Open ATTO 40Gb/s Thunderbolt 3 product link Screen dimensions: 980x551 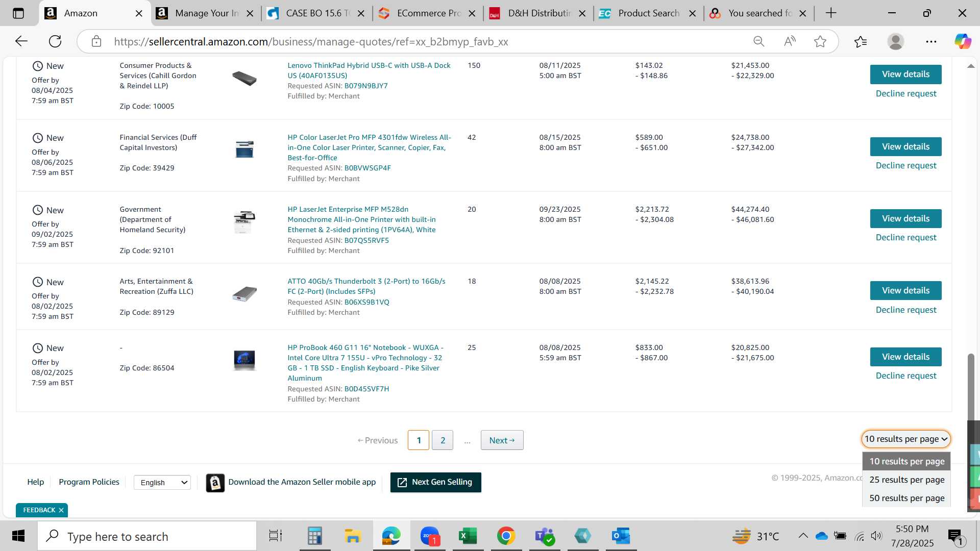pyautogui.click(x=366, y=286)
